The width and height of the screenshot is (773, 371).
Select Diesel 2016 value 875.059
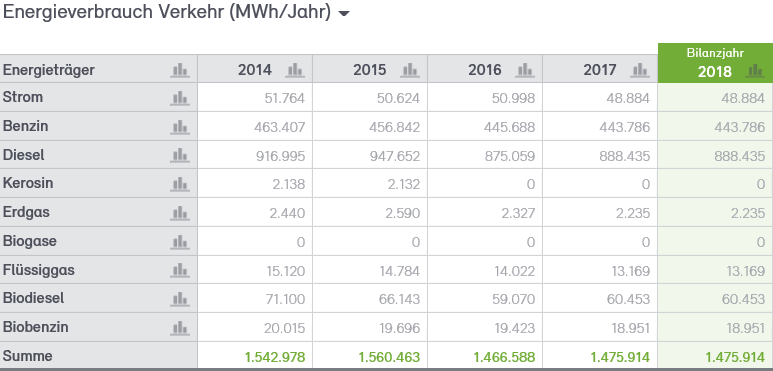coord(510,156)
